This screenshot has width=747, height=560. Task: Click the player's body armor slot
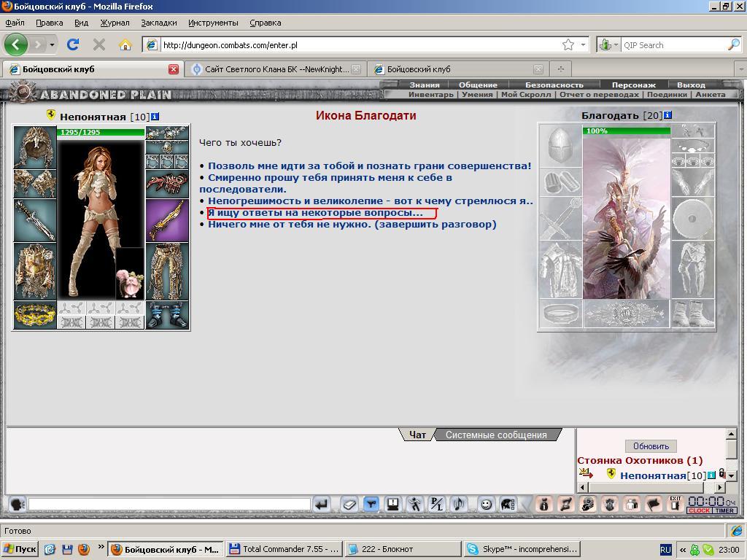35,271
